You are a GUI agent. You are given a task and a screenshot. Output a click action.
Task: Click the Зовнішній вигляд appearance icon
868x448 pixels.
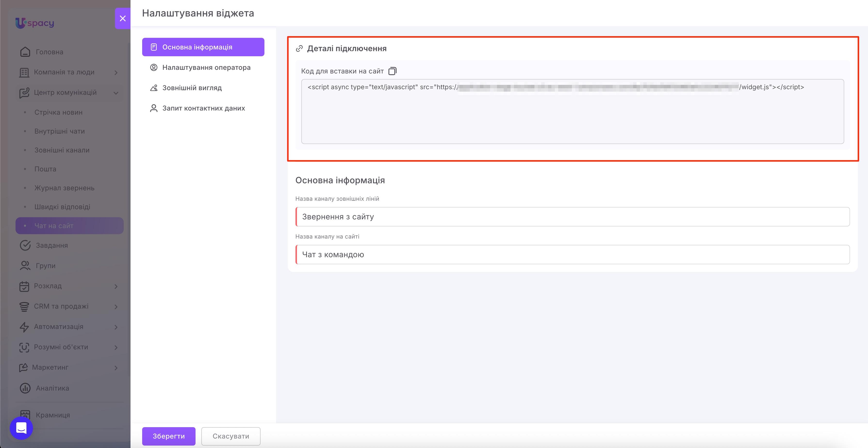[x=154, y=88]
